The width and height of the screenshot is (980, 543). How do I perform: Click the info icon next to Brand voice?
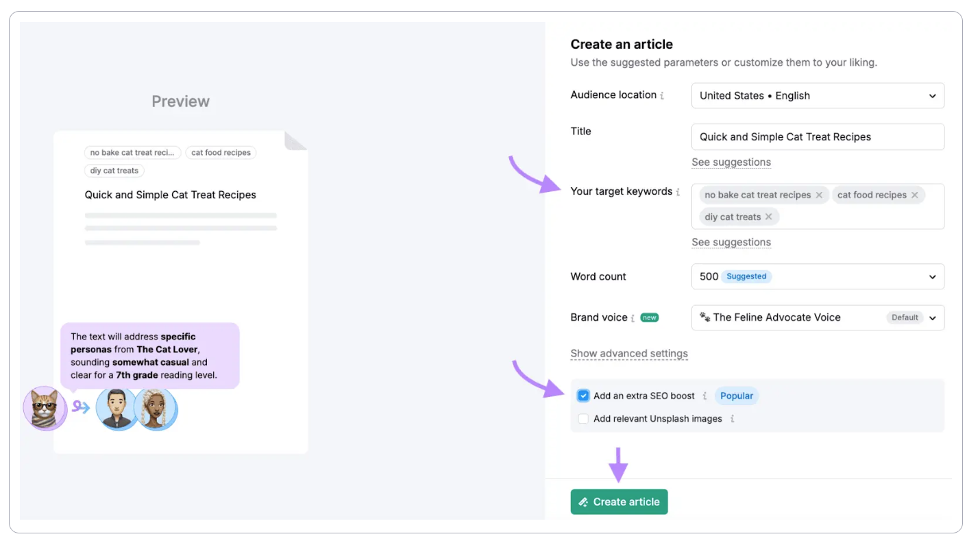click(633, 317)
